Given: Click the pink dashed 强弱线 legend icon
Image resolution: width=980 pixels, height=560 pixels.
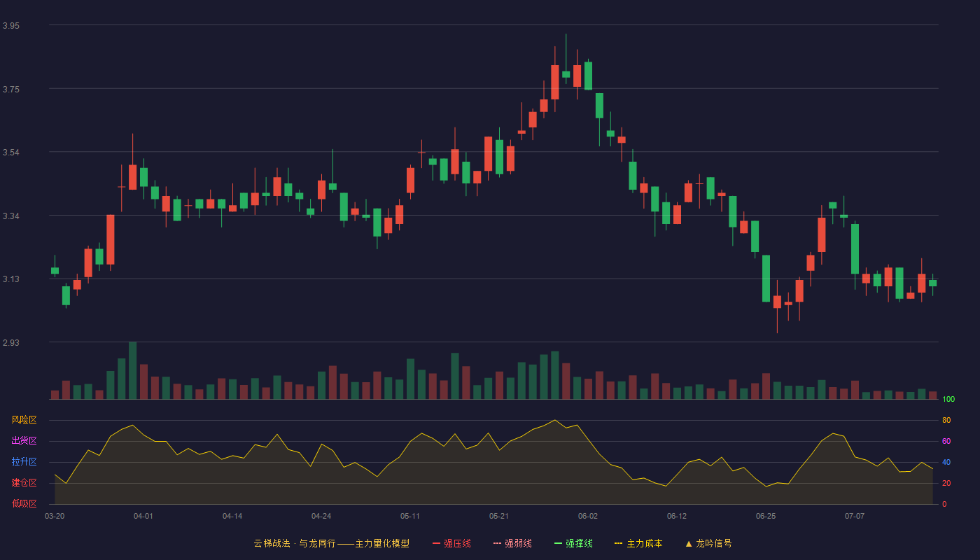Looking at the screenshot, I should pyautogui.click(x=497, y=543).
